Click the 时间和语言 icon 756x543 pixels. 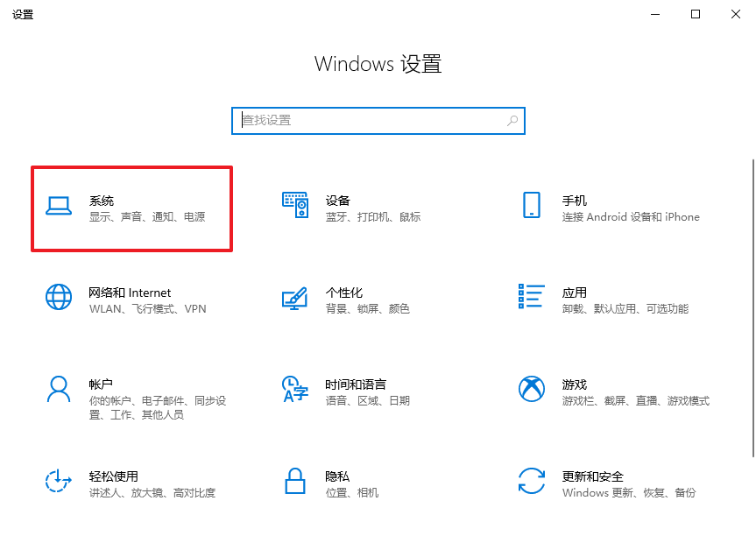[295, 389]
